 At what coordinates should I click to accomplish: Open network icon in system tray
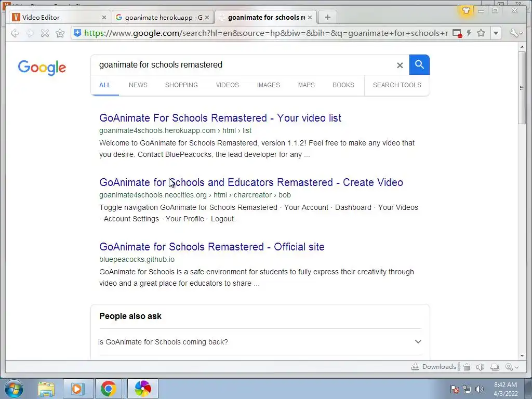pos(467,389)
